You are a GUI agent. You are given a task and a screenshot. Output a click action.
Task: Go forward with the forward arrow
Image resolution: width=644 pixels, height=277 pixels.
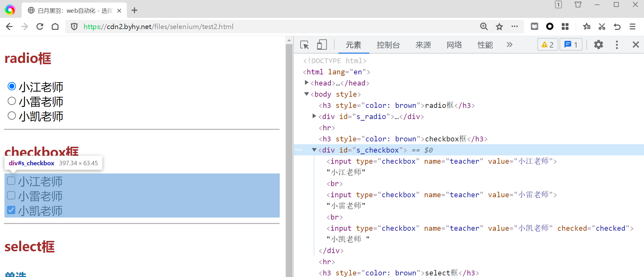25,26
